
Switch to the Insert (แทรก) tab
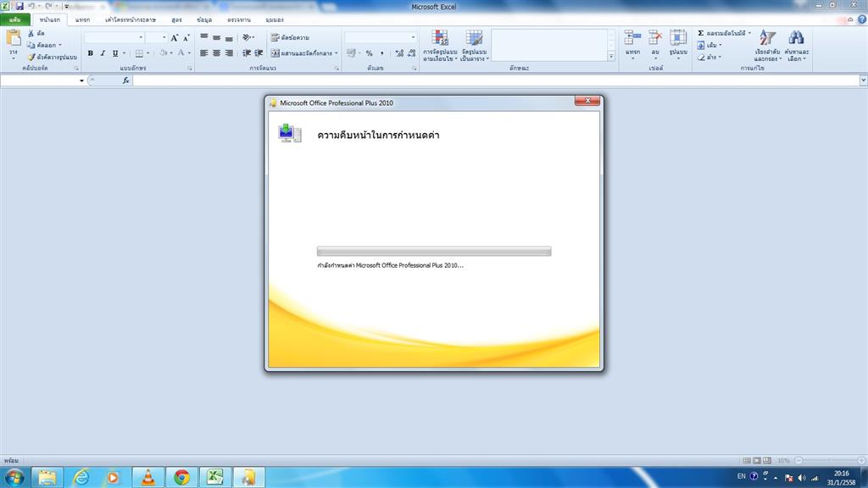pos(82,19)
